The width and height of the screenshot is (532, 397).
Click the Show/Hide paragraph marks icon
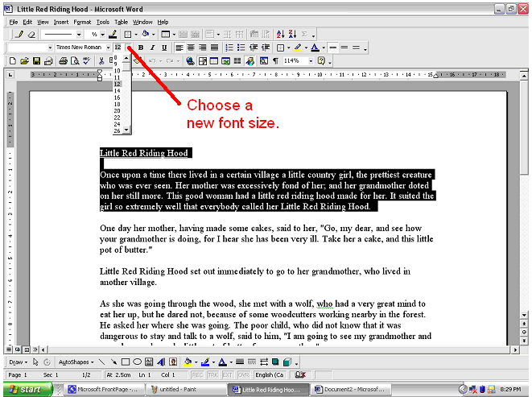click(274, 60)
